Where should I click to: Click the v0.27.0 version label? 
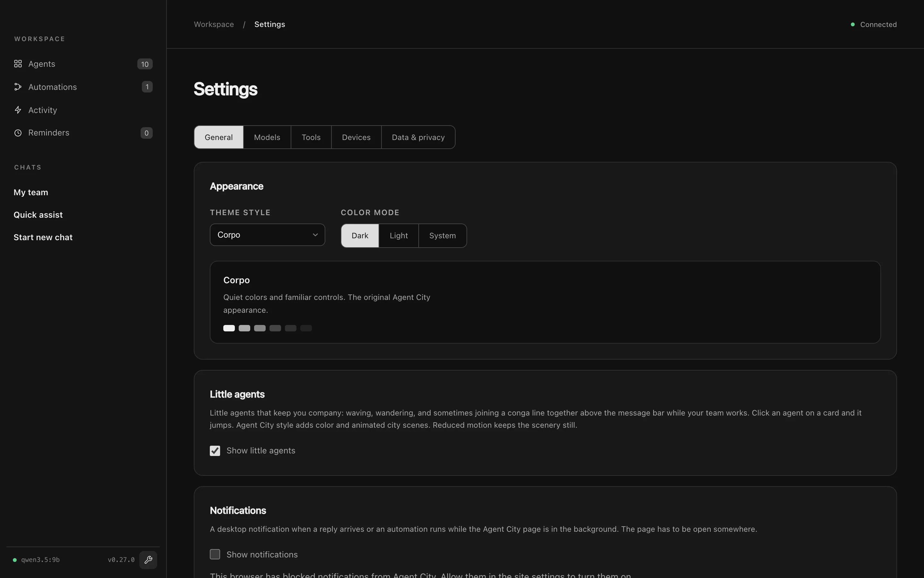[121, 560]
